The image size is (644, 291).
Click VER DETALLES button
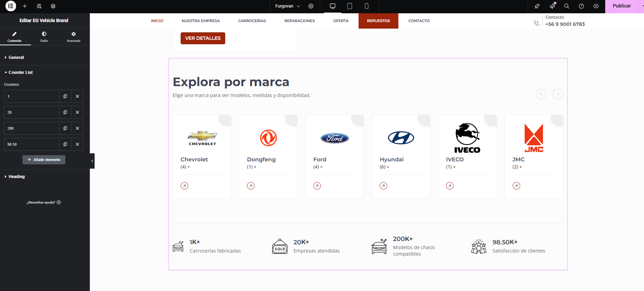203,38
